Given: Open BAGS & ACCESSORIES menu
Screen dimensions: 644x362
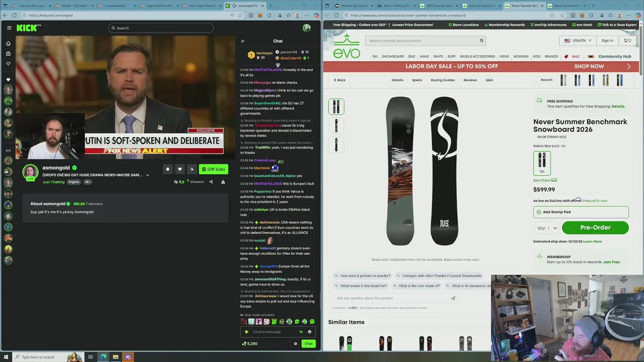Looking at the screenshot, I should tap(477, 56).
